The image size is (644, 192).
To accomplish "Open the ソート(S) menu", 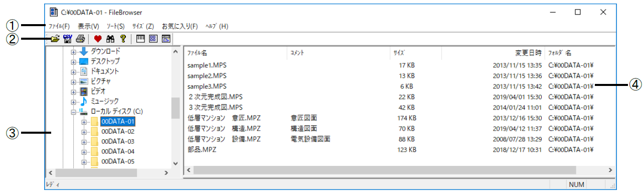I will [x=116, y=26].
